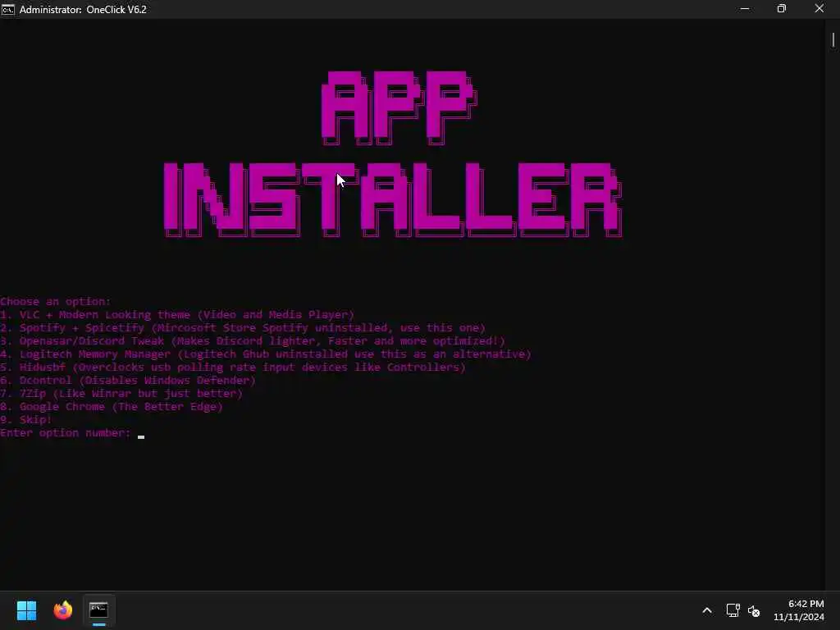Click the muted volume tray icon
This screenshot has height=630, width=840.
(754, 610)
